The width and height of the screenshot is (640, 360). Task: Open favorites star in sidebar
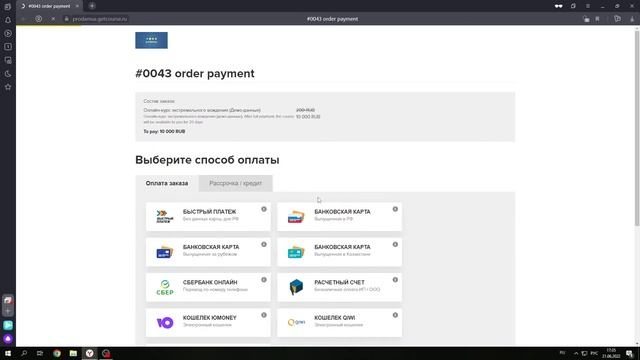(8, 87)
